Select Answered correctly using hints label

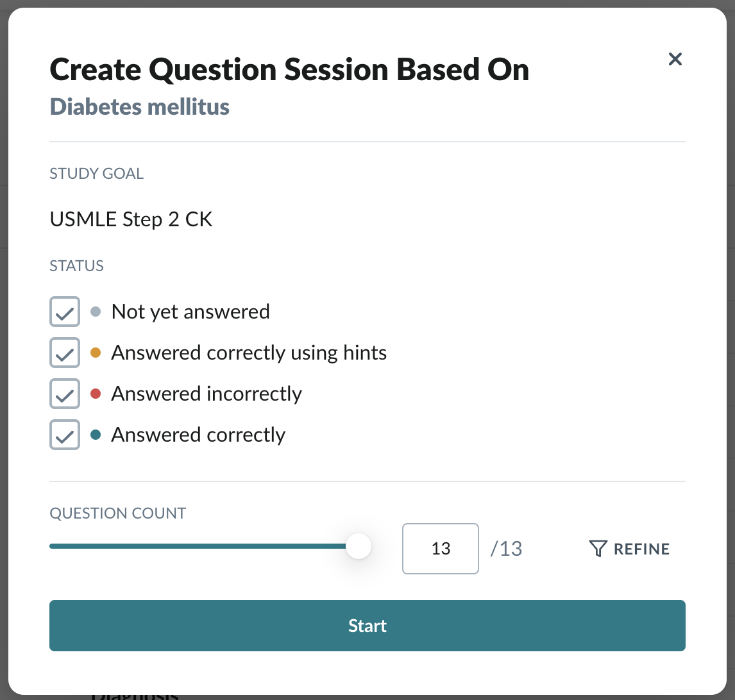point(249,353)
